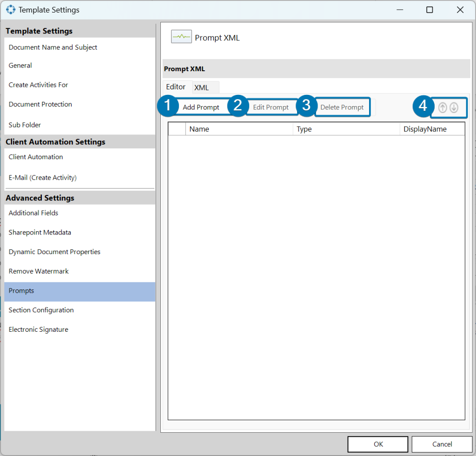This screenshot has height=456, width=476.
Task: Click the move prompt up arrow icon
Action: (443, 107)
